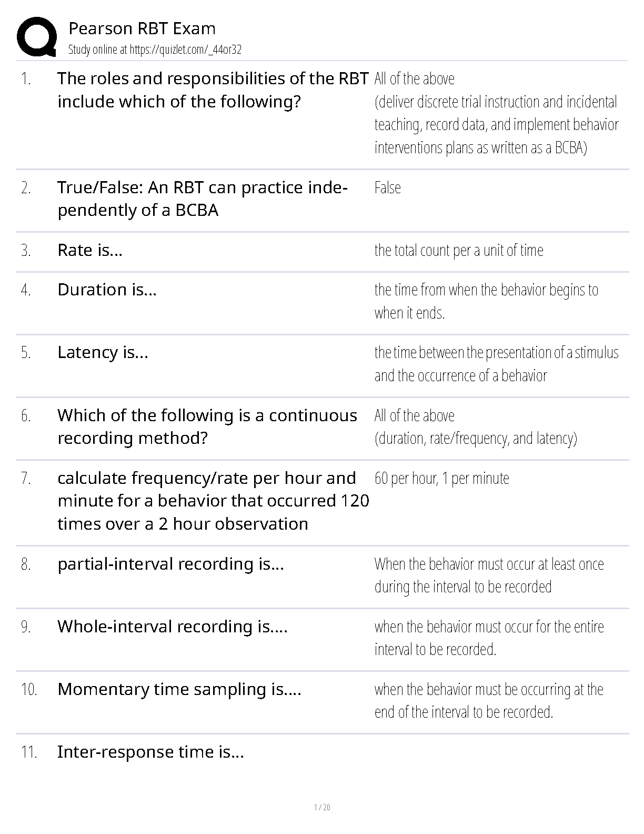644x834 pixels.
Task: Select the '60 per hour, 1 per minute' answer
Action: click(x=442, y=479)
